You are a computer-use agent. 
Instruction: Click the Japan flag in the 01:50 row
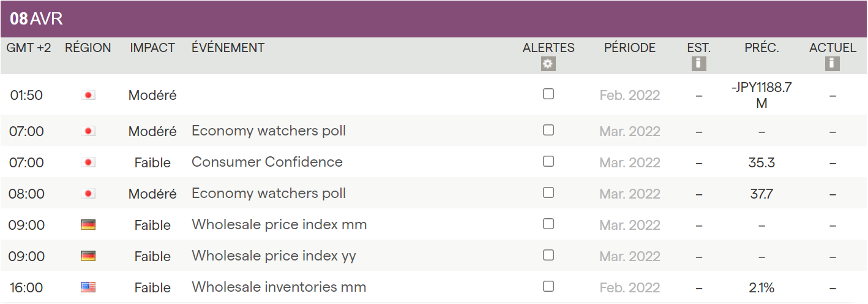pos(88,95)
